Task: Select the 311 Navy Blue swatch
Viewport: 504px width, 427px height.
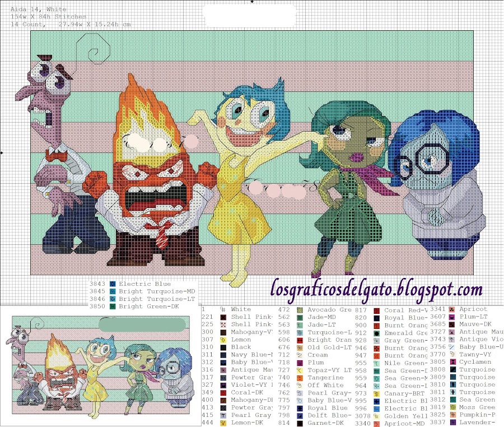Action: click(x=223, y=355)
